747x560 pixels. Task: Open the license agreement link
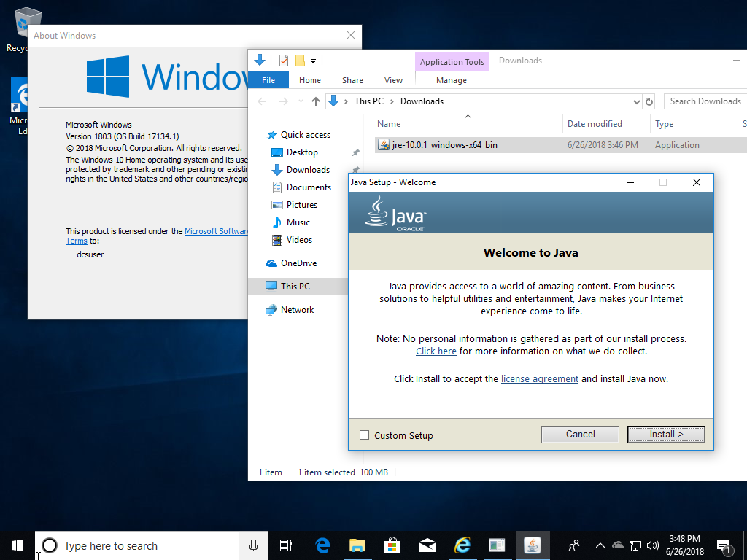click(539, 379)
